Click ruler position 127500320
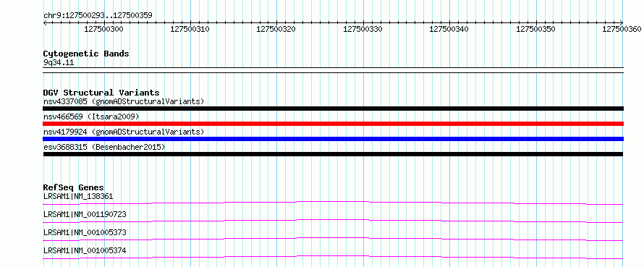 coord(276,29)
